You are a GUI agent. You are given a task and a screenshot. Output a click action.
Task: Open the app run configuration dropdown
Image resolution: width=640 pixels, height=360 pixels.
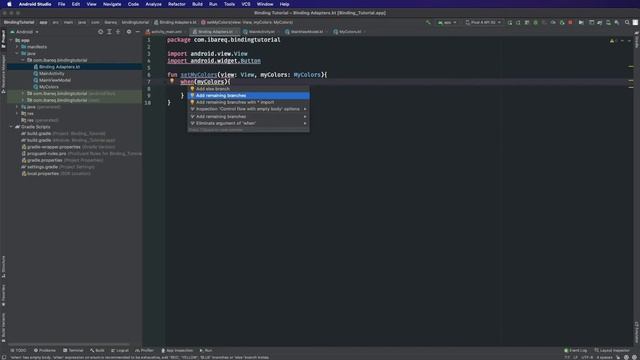coord(447,22)
